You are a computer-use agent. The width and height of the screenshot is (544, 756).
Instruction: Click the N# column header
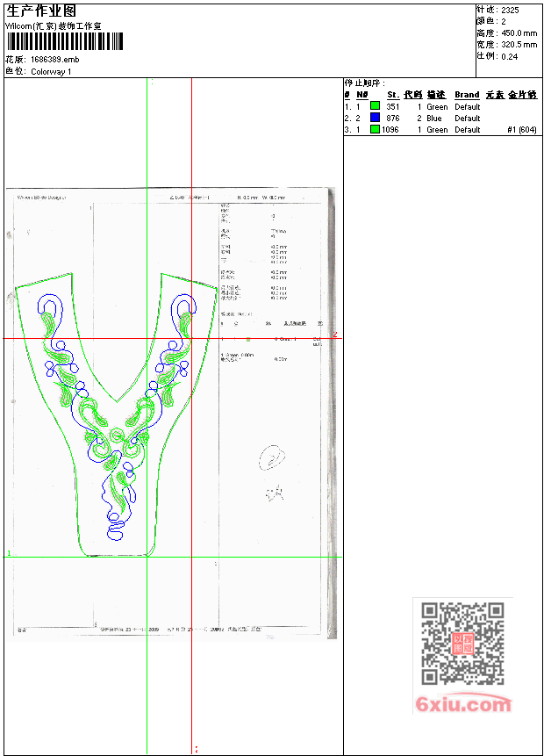[x=362, y=95]
